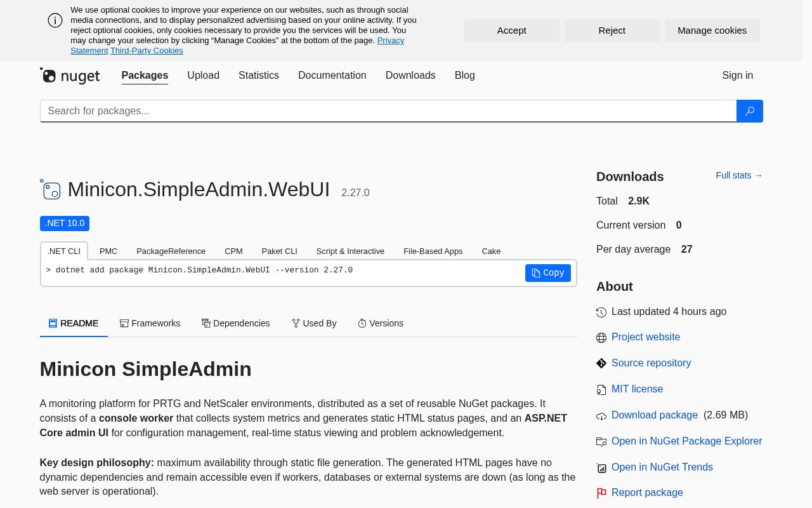Open the Script & Interactive tab
Screen dimensions: 812x508
point(350,251)
